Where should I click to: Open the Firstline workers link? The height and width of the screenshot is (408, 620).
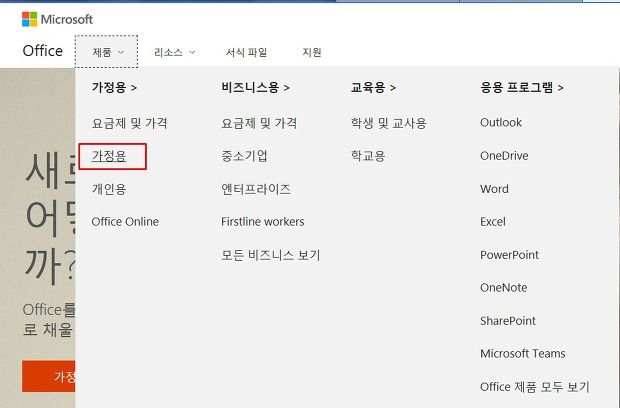point(263,222)
